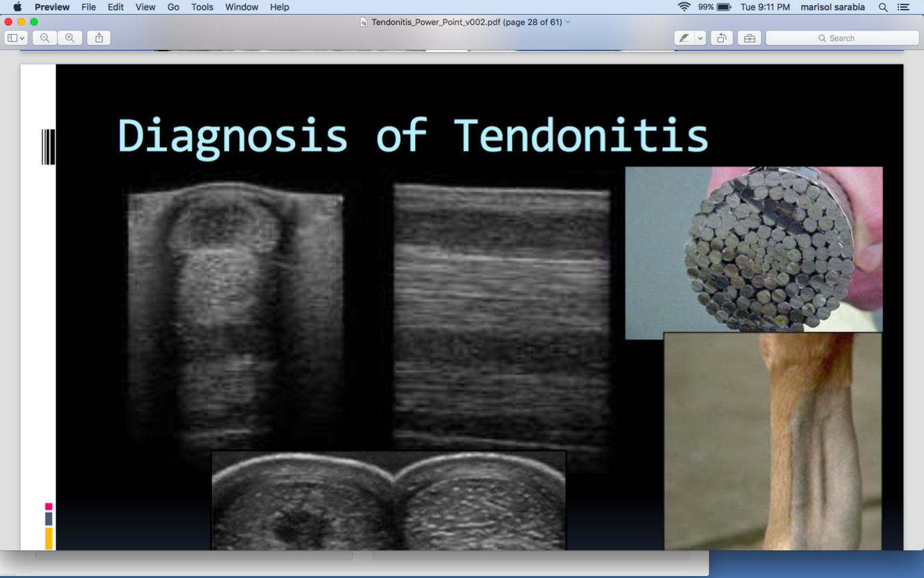Screen dimensions: 924x578
Task: Open the Notification Center icon
Action: pos(903,7)
